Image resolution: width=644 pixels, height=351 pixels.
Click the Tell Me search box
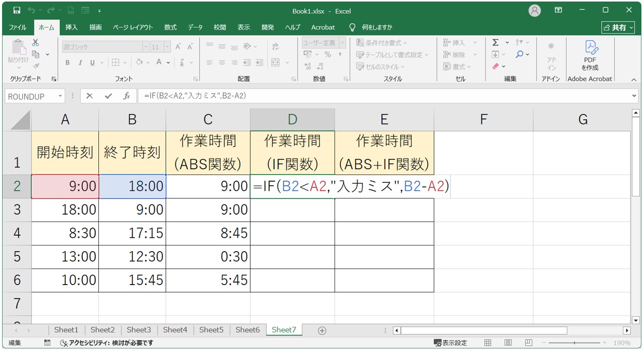(371, 27)
